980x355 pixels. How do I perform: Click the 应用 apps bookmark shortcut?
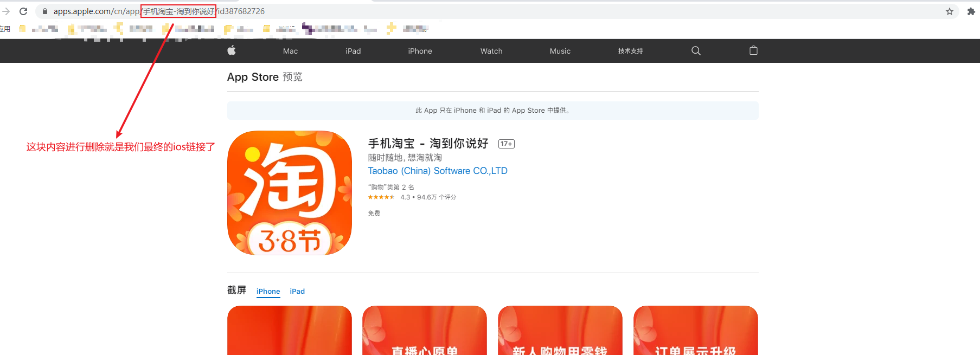(x=5, y=29)
